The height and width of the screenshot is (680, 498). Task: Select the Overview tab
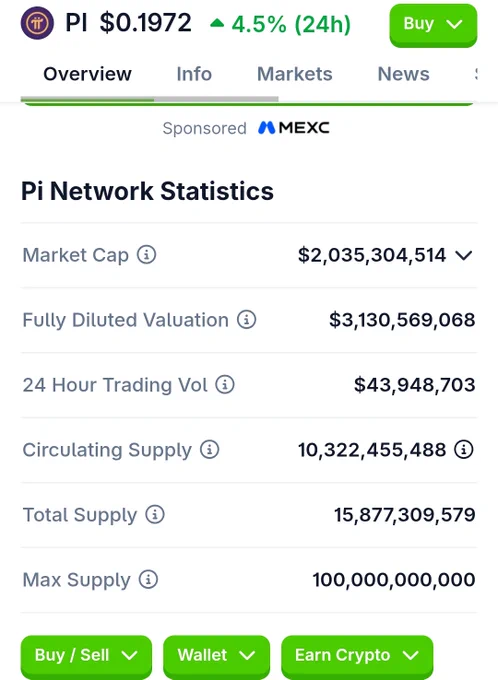[87, 74]
